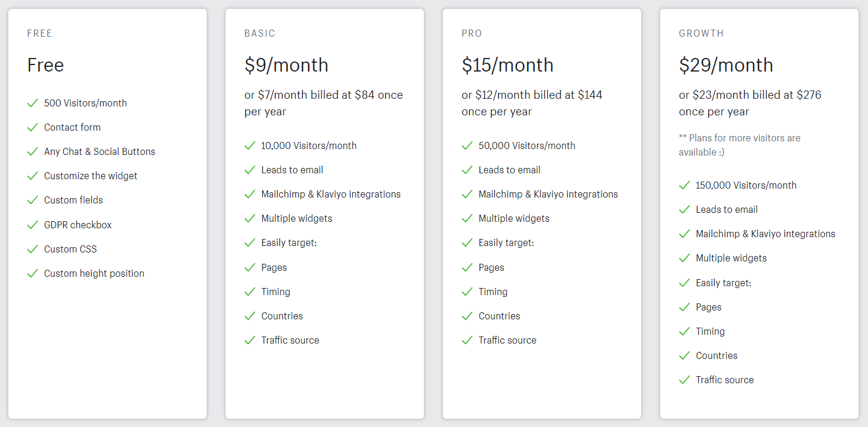Image resolution: width=868 pixels, height=427 pixels.
Task: Click the $84 yearly billing text in Basic
Action: click(364, 95)
